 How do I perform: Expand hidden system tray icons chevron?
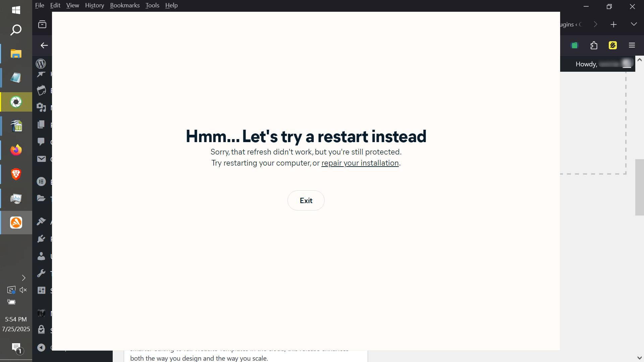pos(23,278)
